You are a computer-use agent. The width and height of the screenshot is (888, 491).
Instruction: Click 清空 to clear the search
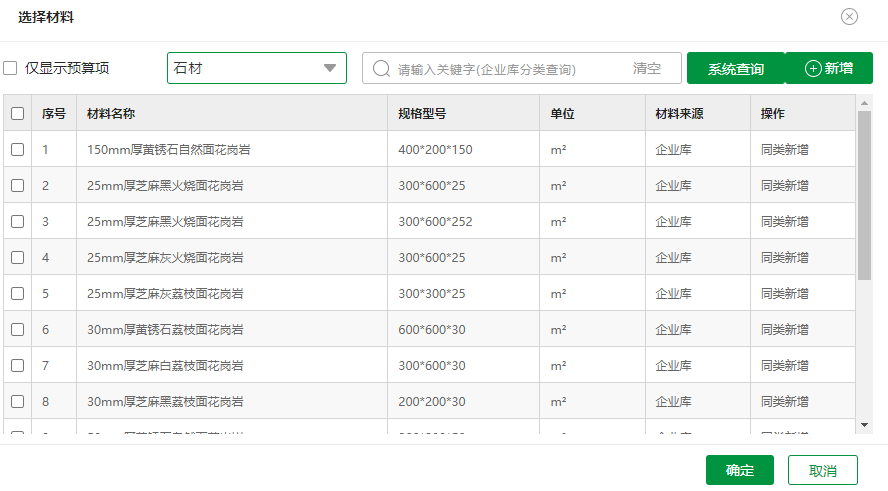pyautogui.click(x=647, y=68)
